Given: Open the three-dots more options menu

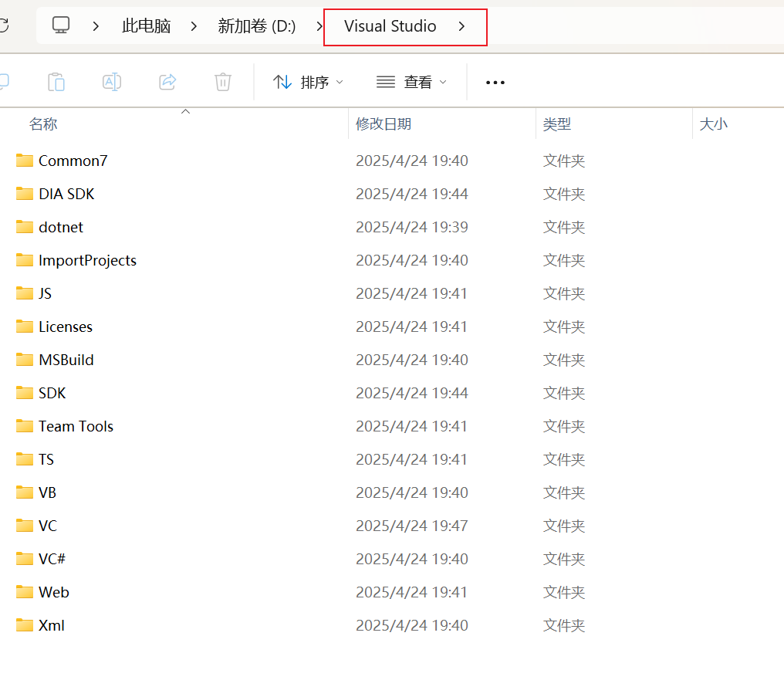Looking at the screenshot, I should click(x=495, y=83).
